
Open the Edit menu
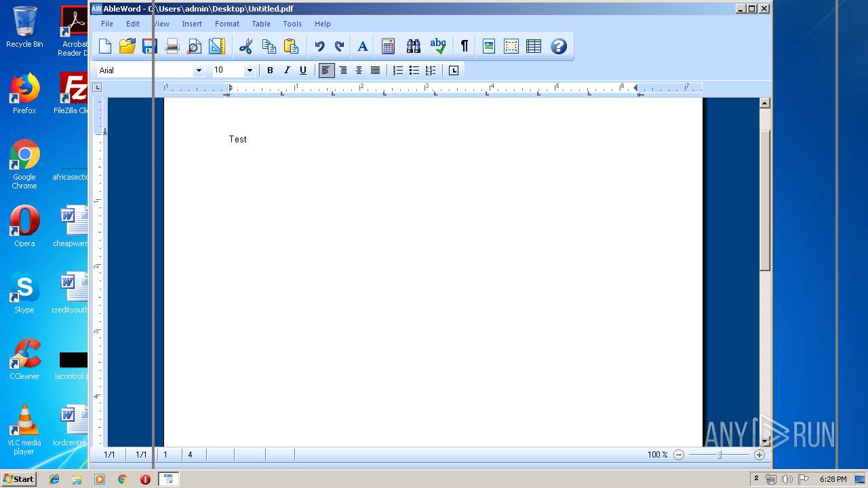click(x=133, y=24)
